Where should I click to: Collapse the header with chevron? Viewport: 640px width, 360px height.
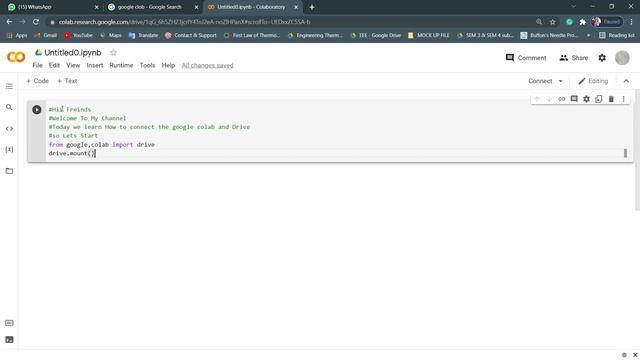pyautogui.click(x=626, y=81)
